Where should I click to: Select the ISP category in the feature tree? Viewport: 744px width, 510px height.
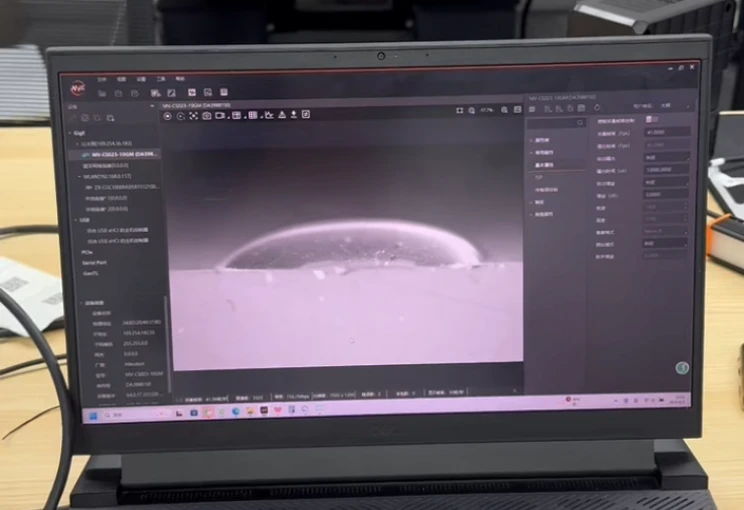tap(539, 177)
